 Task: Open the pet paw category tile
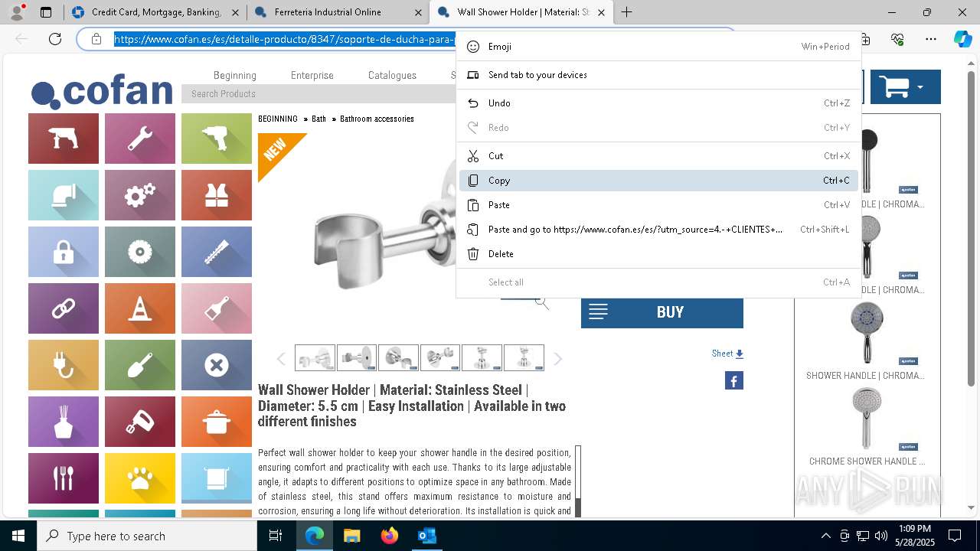(140, 478)
